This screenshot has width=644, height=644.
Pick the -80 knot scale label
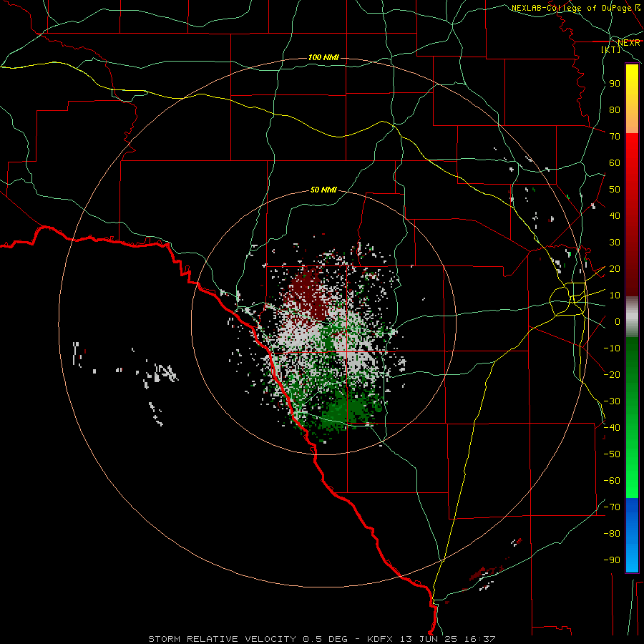click(x=612, y=534)
